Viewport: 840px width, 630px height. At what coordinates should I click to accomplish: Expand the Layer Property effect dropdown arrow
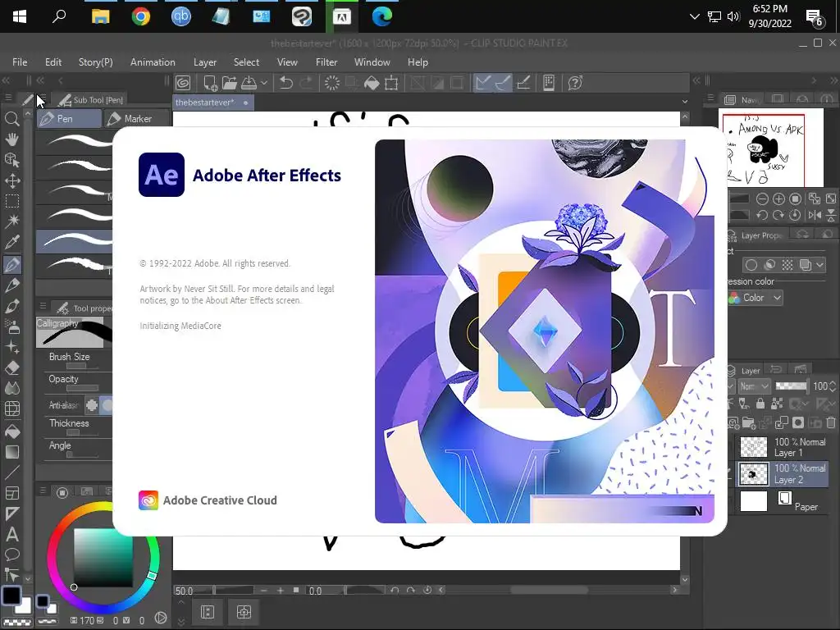pos(819,265)
